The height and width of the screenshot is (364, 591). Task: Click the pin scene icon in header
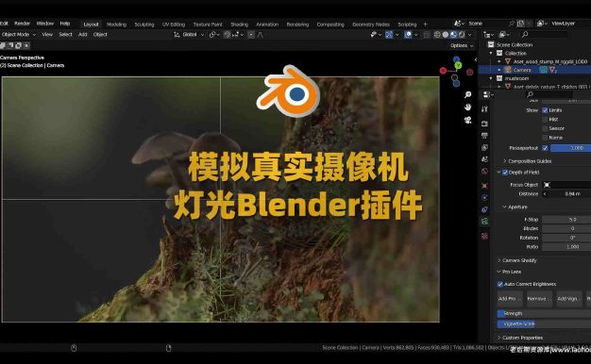coord(512,24)
